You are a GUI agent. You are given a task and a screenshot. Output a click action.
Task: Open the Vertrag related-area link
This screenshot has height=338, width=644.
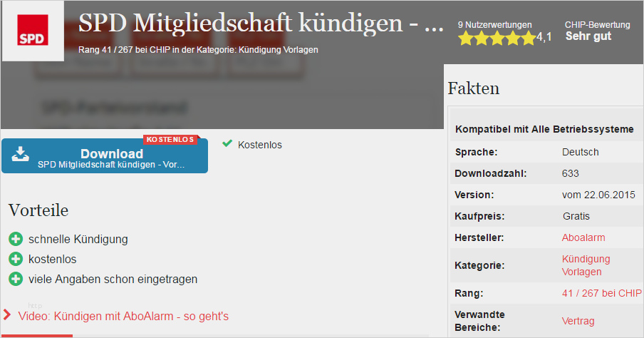point(578,321)
